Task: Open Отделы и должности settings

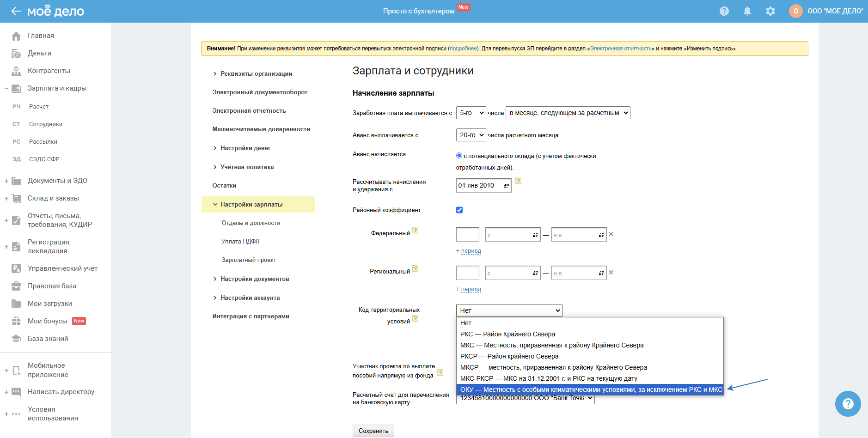Action: coord(251,223)
